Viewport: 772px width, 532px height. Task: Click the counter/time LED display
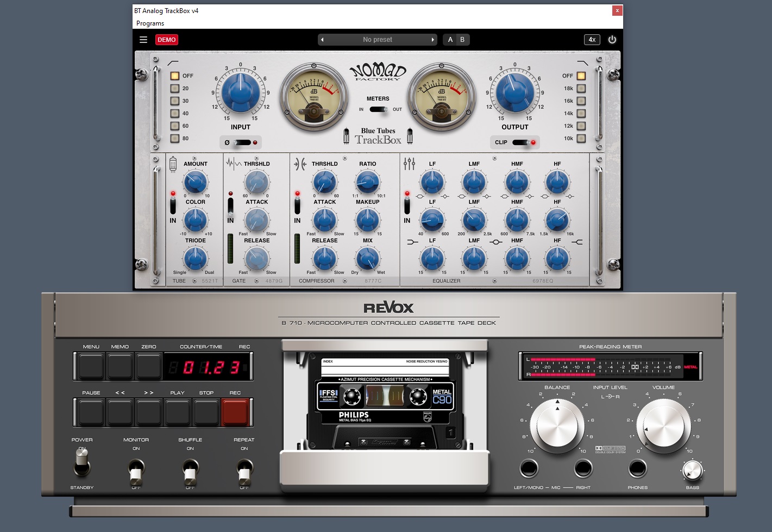208,368
